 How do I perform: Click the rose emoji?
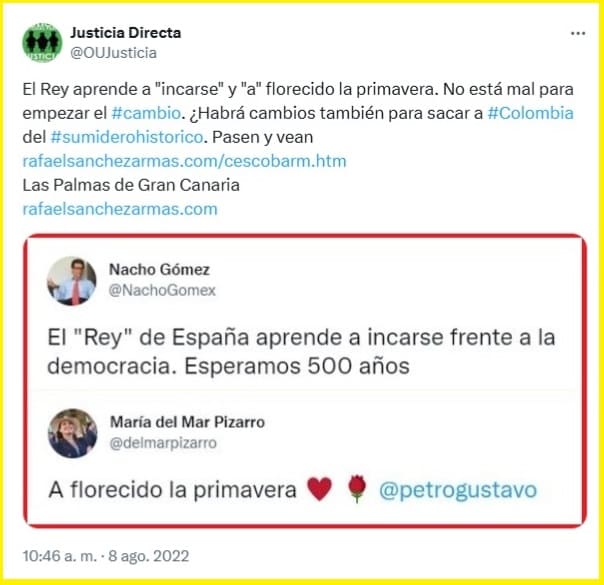coord(357,489)
